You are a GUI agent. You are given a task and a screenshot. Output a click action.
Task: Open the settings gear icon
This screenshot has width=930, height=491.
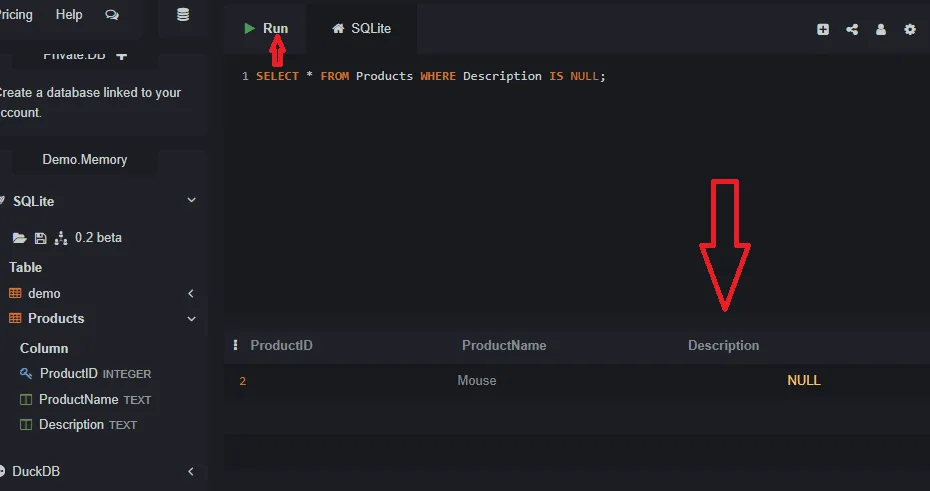point(910,30)
